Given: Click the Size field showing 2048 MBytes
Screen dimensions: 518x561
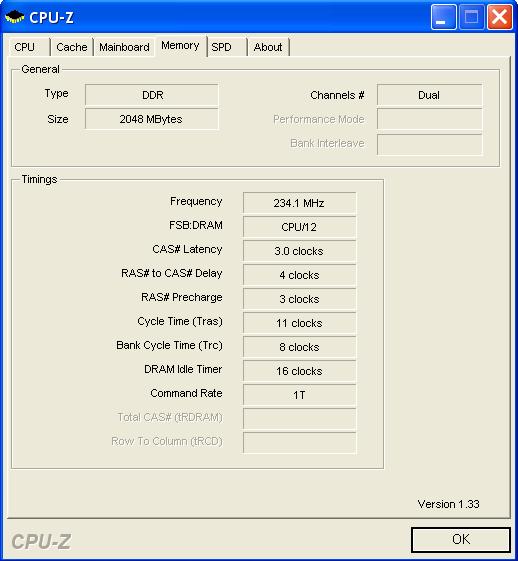Looking at the screenshot, I should (x=152, y=119).
